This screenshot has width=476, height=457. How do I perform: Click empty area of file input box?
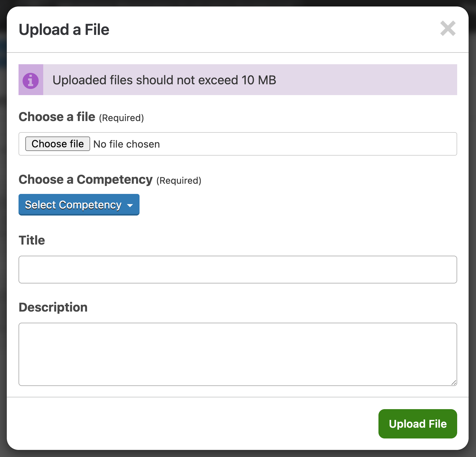pos(309,144)
